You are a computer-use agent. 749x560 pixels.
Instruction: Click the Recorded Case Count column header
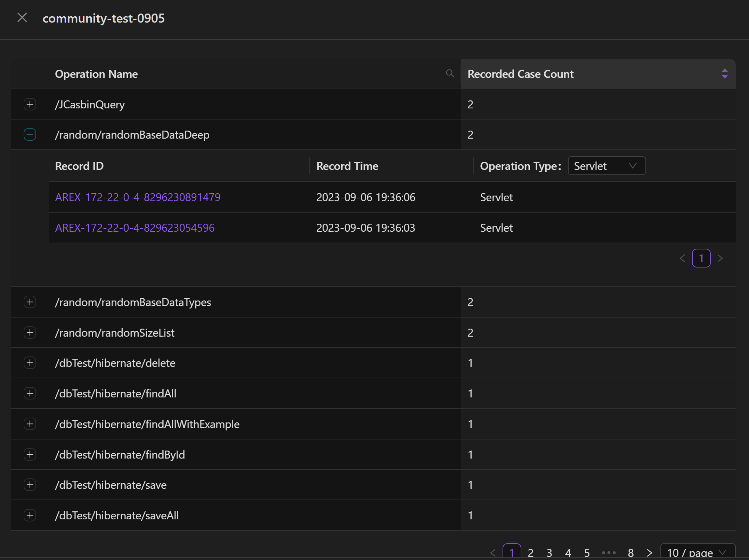click(x=520, y=74)
